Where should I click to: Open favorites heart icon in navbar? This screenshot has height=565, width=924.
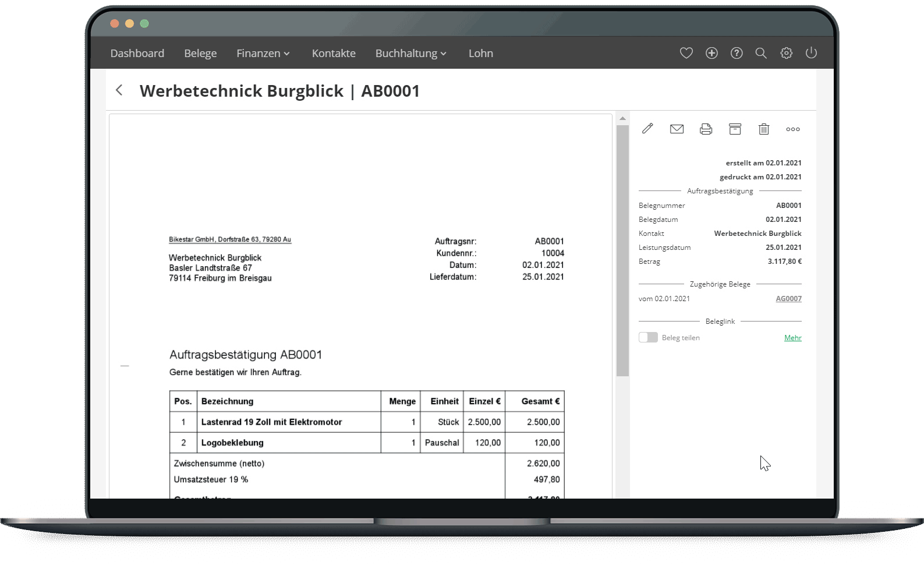[686, 53]
